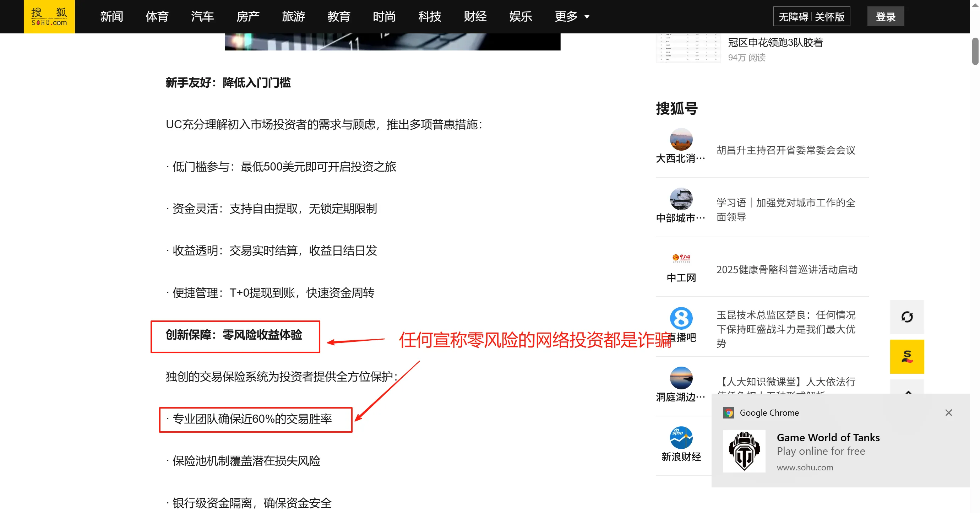Viewport: 980px width, 513px height.
Task: Click the yellow Sohu S floating button
Action: (907, 357)
